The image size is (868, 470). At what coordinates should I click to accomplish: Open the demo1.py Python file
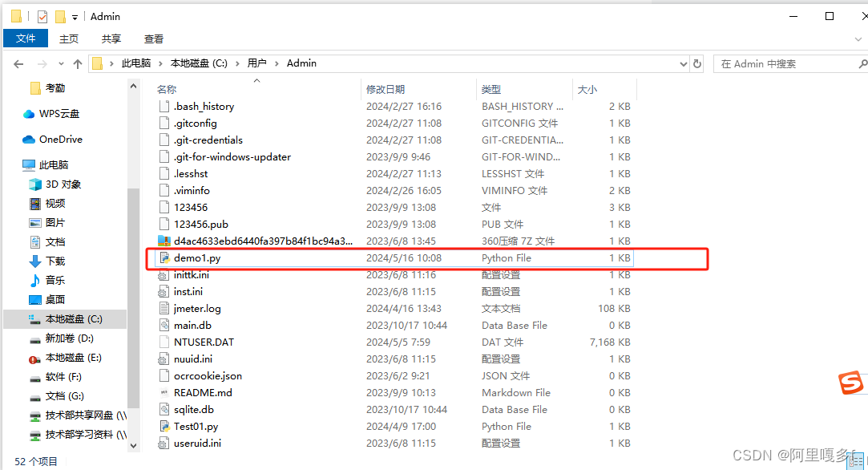(x=199, y=258)
